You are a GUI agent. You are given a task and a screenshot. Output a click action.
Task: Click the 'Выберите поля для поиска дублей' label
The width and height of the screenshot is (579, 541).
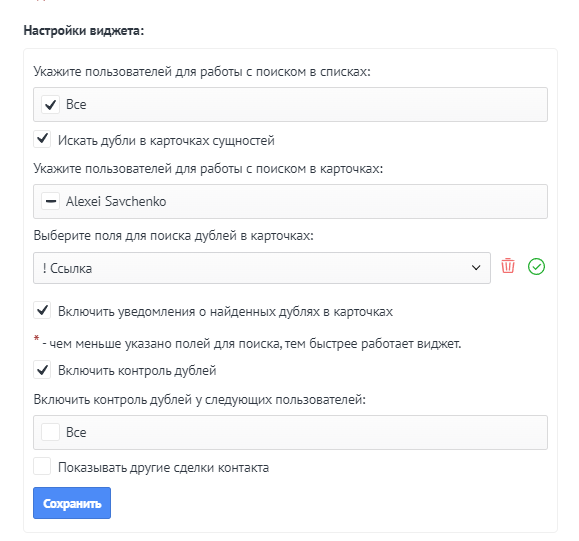tap(174, 236)
